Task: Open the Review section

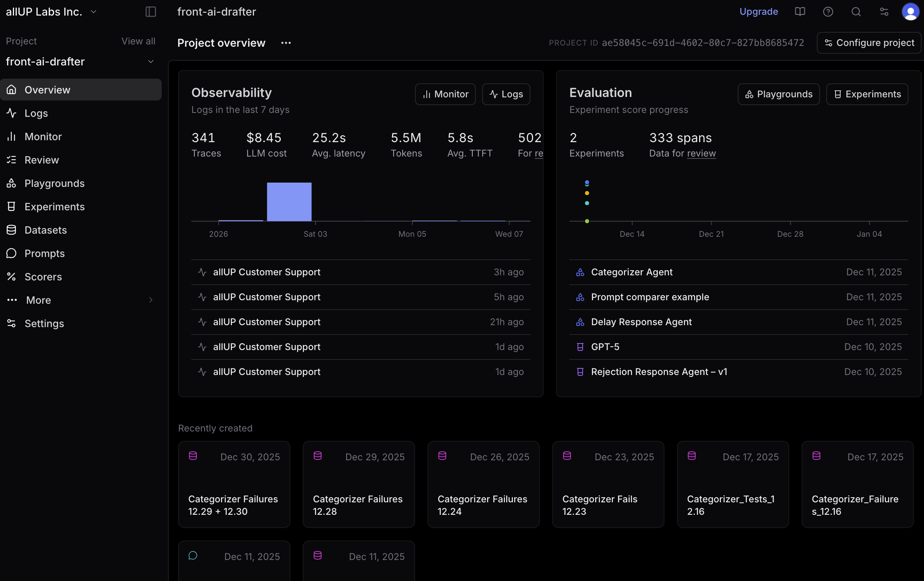Action: click(41, 160)
